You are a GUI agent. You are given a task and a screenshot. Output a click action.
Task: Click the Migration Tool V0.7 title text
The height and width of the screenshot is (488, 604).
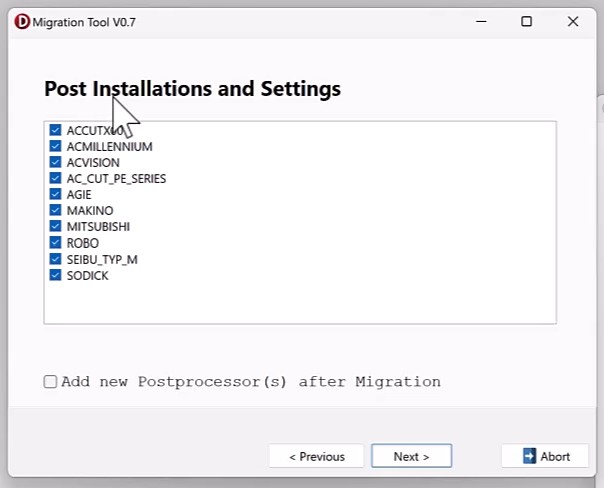[x=84, y=22]
